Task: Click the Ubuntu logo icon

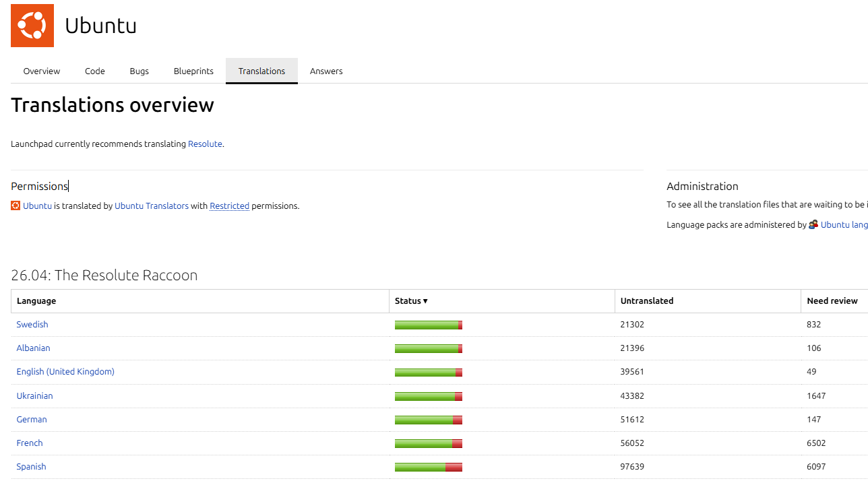Action: 32,26
